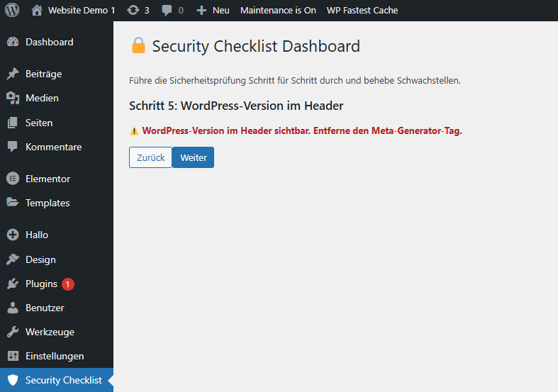Click the Plugins plug icon

pos(12,284)
